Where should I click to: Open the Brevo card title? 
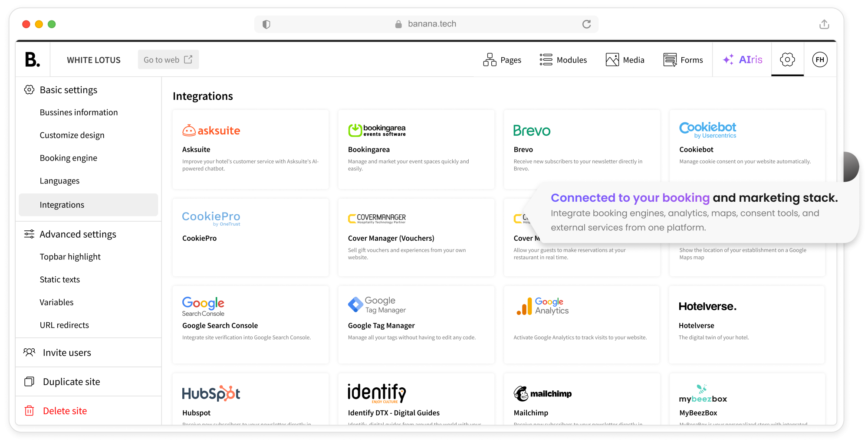(x=523, y=149)
